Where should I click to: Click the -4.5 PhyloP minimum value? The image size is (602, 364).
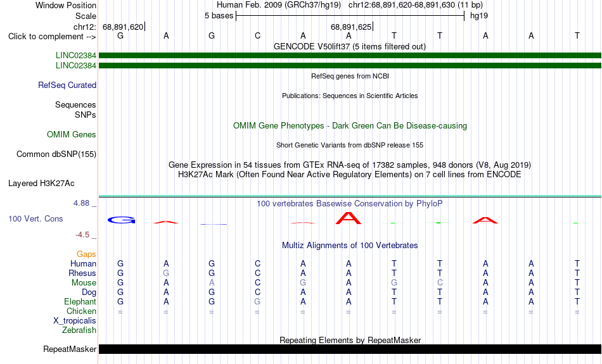(x=82, y=235)
